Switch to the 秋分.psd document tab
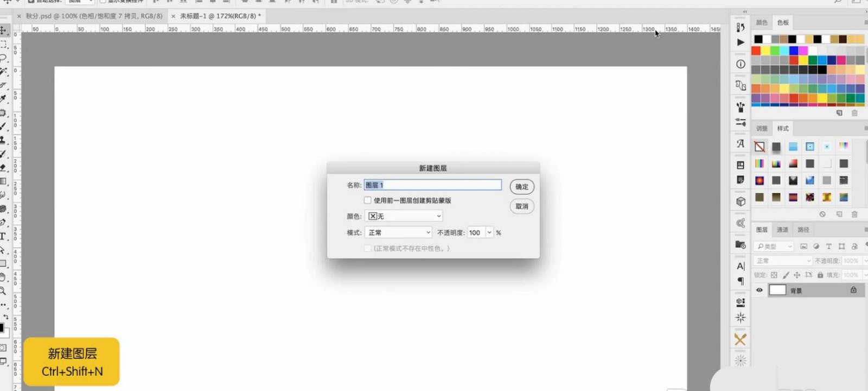The image size is (868, 391). [94, 16]
